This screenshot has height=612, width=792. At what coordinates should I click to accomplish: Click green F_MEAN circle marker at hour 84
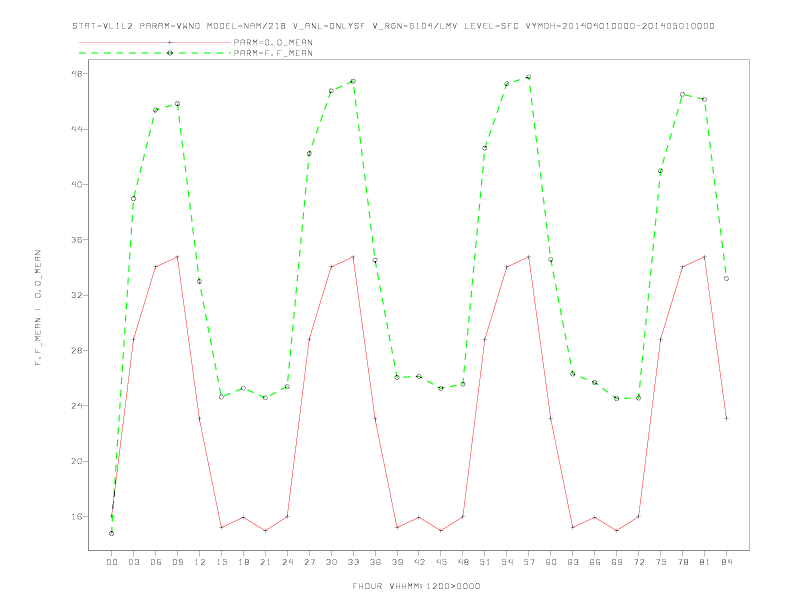pyautogui.click(x=726, y=279)
